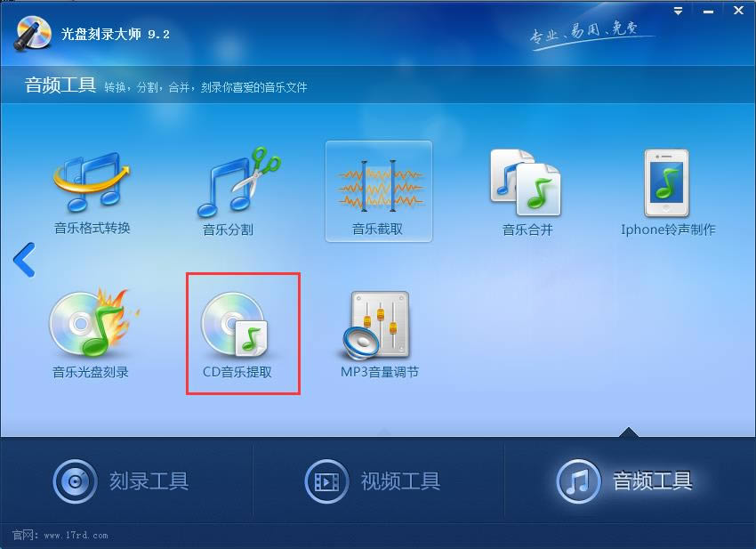Click the music note icon beside 音频工具
The height and width of the screenshot is (549, 756).
coord(579,481)
